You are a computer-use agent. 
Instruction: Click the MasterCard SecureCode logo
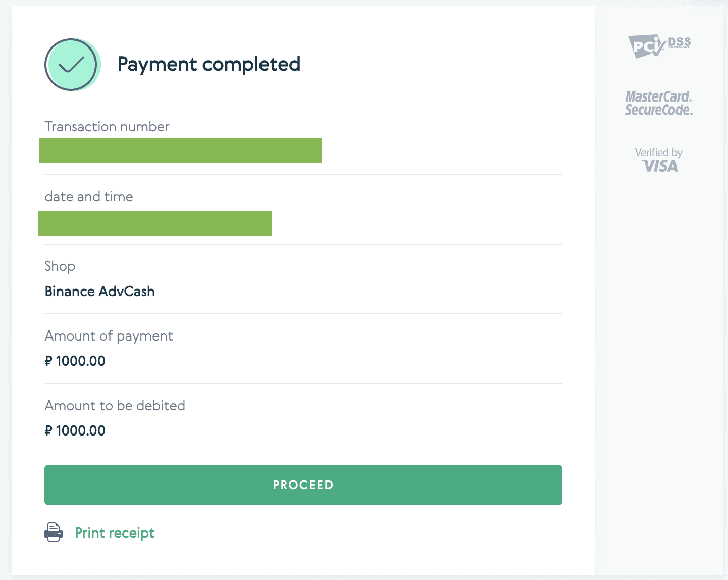coord(658,103)
